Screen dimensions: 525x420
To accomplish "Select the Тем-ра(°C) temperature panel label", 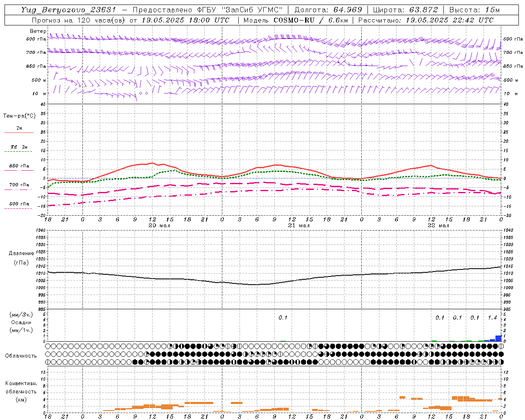I will (x=19, y=116).
